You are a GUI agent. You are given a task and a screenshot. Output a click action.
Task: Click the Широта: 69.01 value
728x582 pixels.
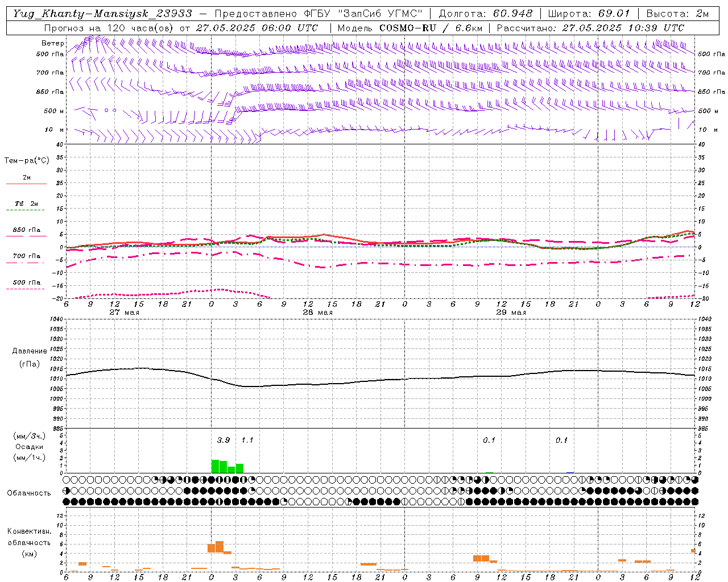(x=589, y=14)
